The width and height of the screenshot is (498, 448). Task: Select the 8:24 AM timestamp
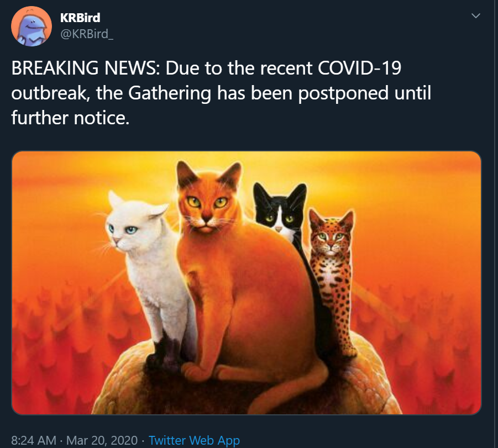pyautogui.click(x=34, y=440)
